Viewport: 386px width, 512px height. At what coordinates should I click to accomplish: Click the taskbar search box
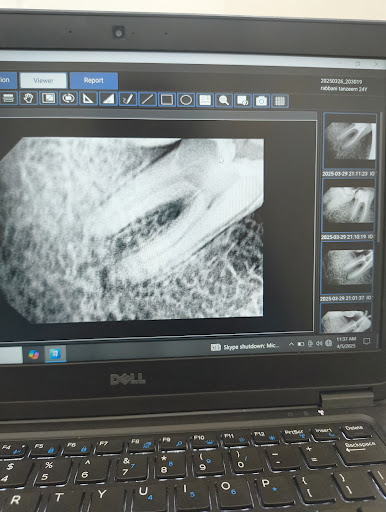tap(11, 355)
